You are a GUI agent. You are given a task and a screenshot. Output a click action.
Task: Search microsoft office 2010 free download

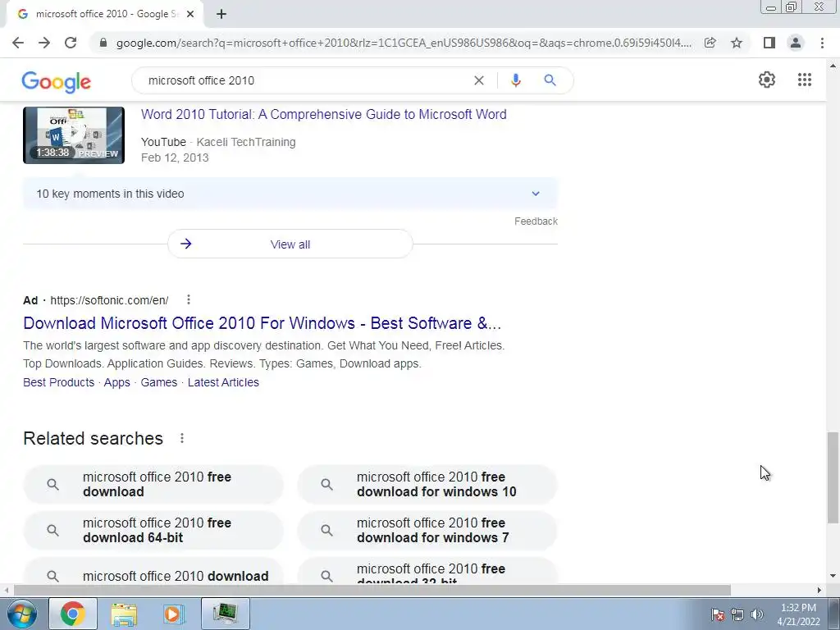click(x=153, y=484)
